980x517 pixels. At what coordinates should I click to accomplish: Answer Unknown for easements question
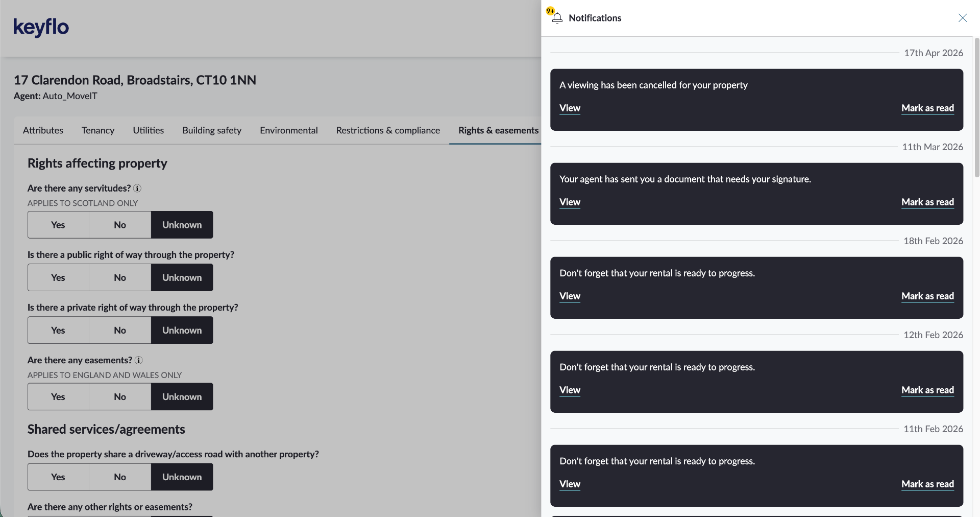(182, 396)
